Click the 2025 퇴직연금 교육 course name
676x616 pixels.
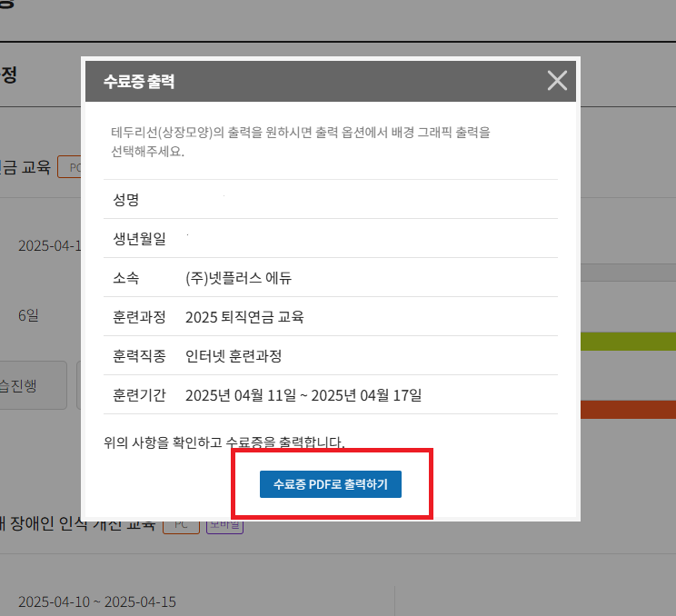coord(244,317)
